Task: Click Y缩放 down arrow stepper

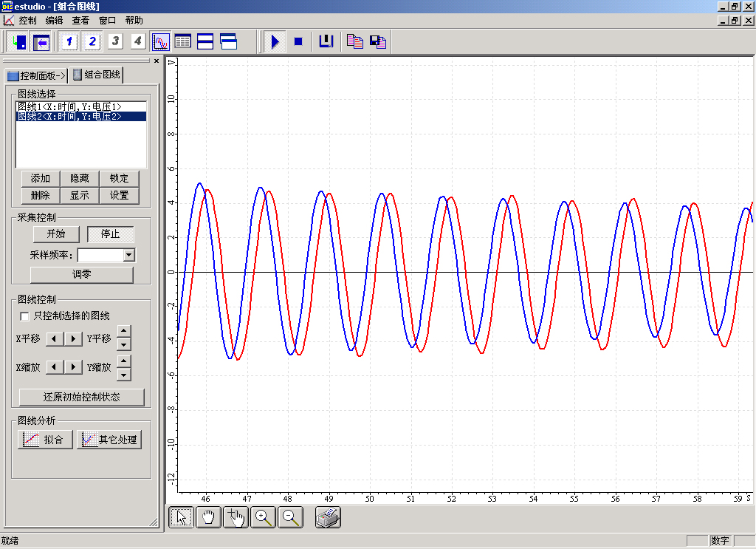Action: click(124, 373)
